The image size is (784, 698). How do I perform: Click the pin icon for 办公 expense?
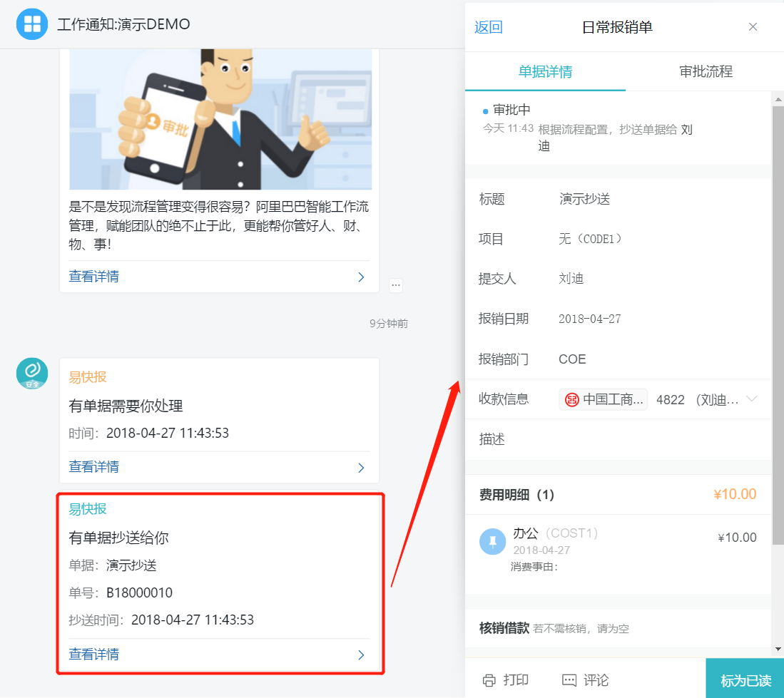tap(492, 542)
